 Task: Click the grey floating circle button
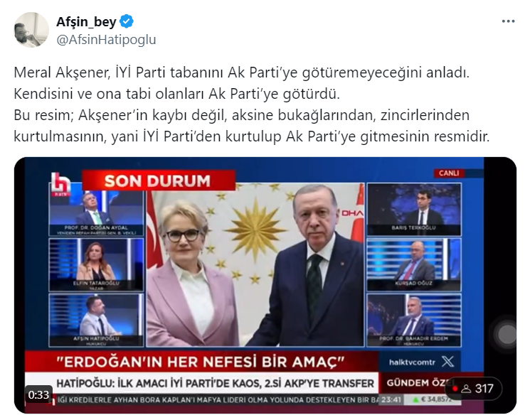pyautogui.click(x=506, y=334)
